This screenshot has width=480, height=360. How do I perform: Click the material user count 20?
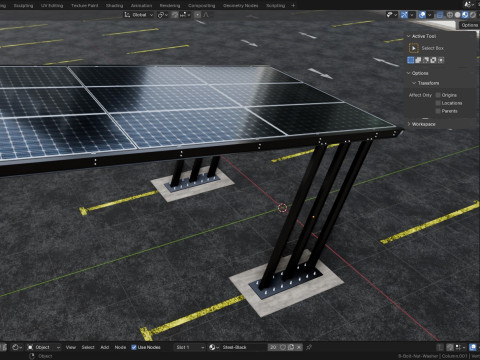click(x=273, y=347)
